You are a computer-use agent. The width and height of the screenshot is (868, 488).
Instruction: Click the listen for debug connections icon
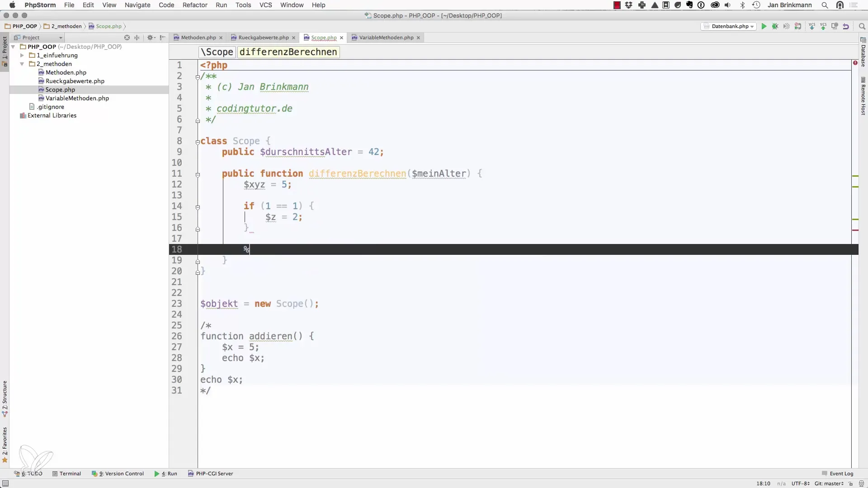tap(798, 26)
